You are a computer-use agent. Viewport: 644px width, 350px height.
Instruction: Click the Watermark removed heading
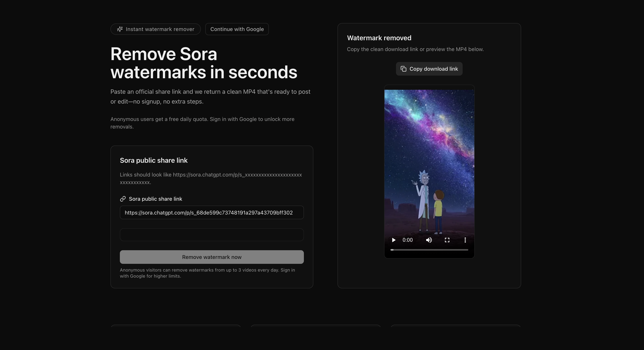[x=379, y=38]
